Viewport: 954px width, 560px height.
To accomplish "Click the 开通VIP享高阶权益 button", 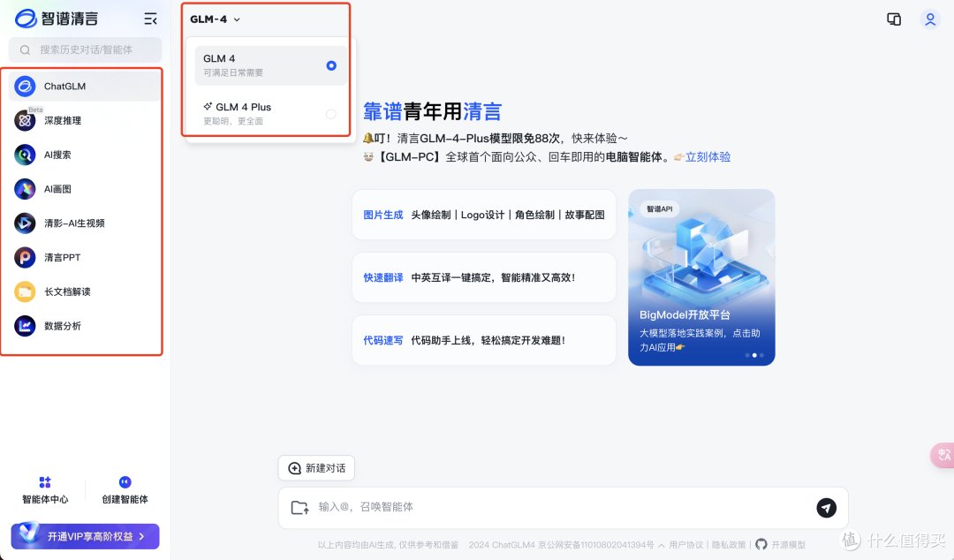I will point(85,537).
